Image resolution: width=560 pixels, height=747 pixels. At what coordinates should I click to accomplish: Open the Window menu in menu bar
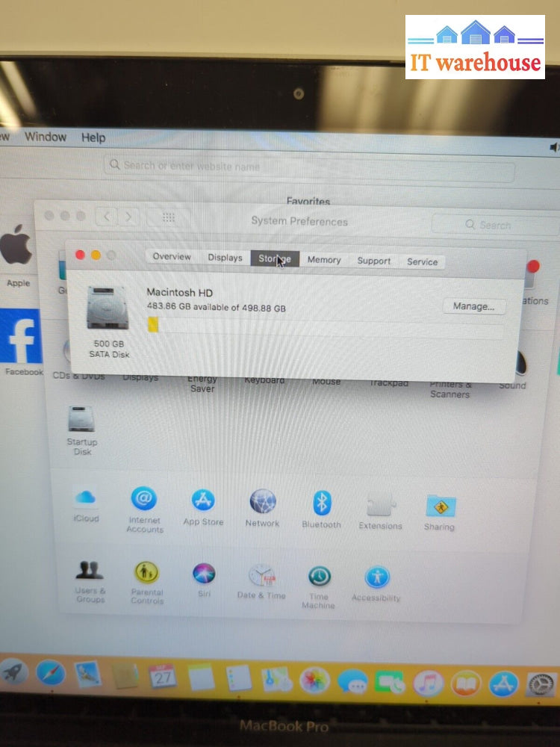[45, 137]
